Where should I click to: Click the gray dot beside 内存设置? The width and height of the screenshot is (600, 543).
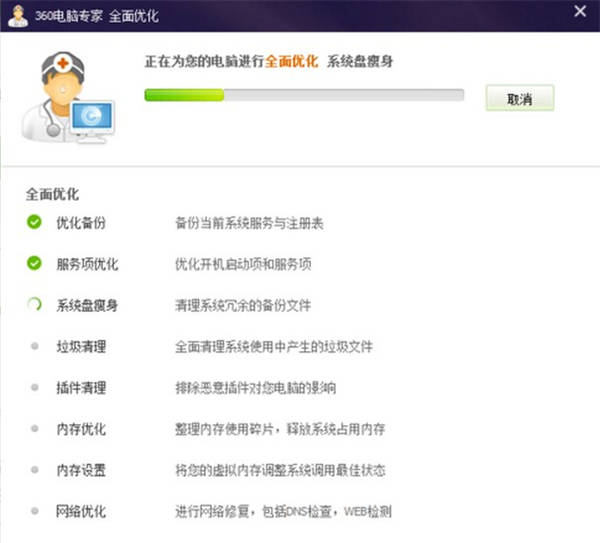(x=34, y=469)
